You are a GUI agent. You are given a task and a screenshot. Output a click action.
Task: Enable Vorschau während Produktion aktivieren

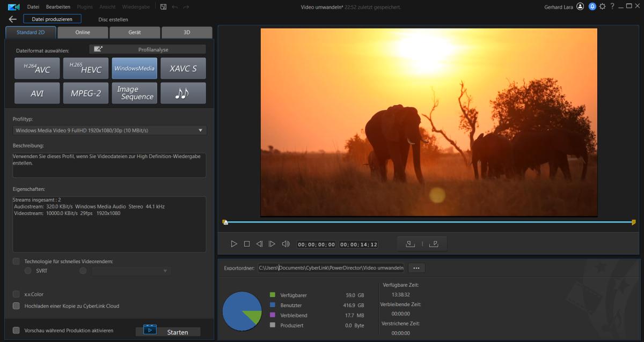click(x=16, y=330)
